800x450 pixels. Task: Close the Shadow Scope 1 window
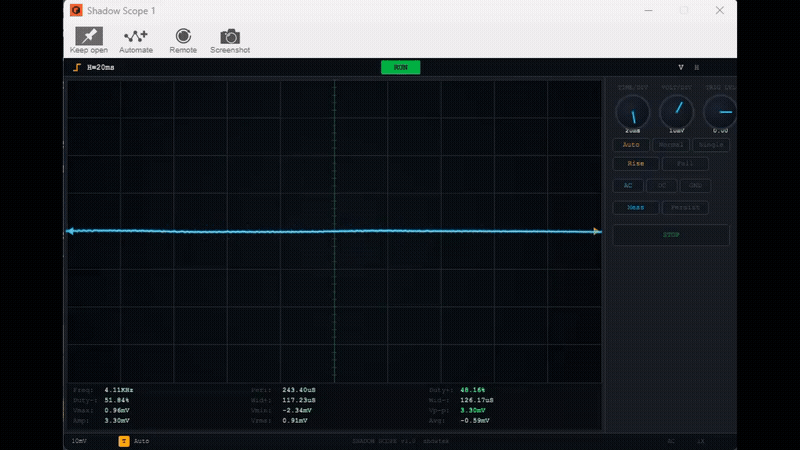click(x=719, y=10)
